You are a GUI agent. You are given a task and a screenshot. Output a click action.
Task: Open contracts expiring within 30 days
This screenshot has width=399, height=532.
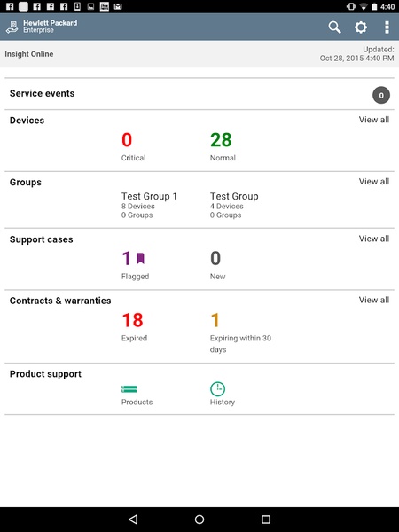pyautogui.click(x=240, y=332)
